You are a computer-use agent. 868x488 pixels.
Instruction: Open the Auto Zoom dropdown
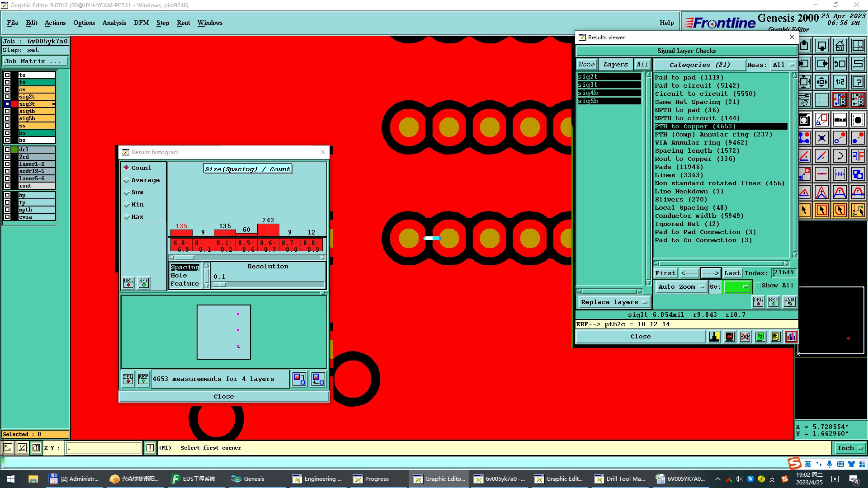[681, 286]
